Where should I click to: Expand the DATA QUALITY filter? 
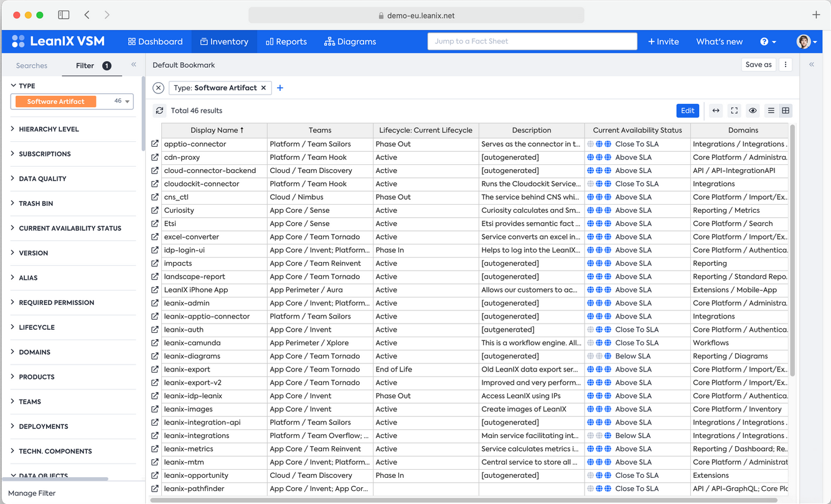39,179
